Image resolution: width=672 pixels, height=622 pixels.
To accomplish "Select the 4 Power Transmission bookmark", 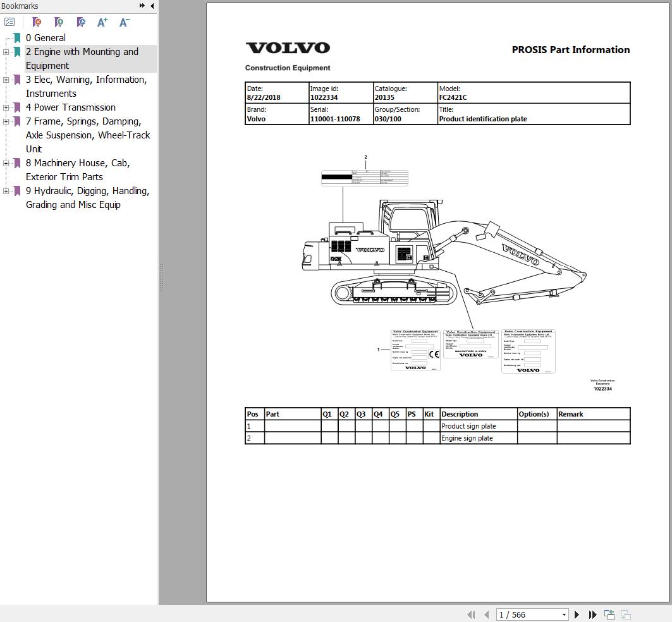I will point(71,107).
